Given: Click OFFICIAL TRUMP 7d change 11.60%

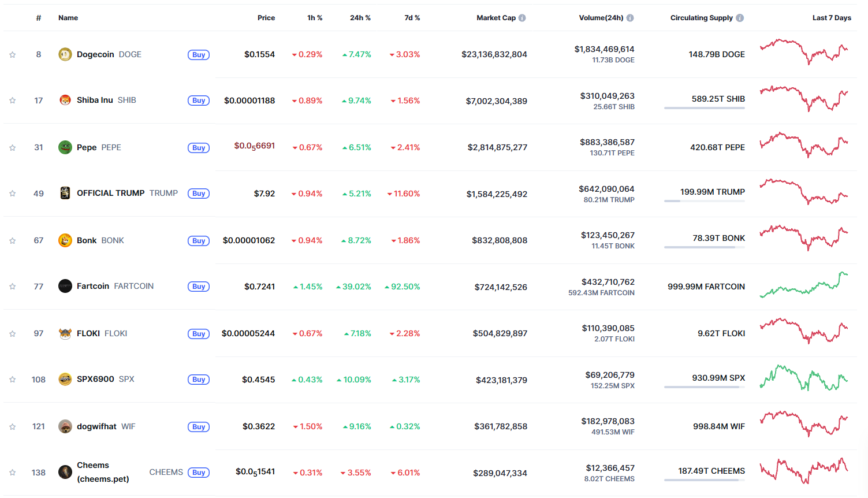Looking at the screenshot, I should click(x=404, y=194).
